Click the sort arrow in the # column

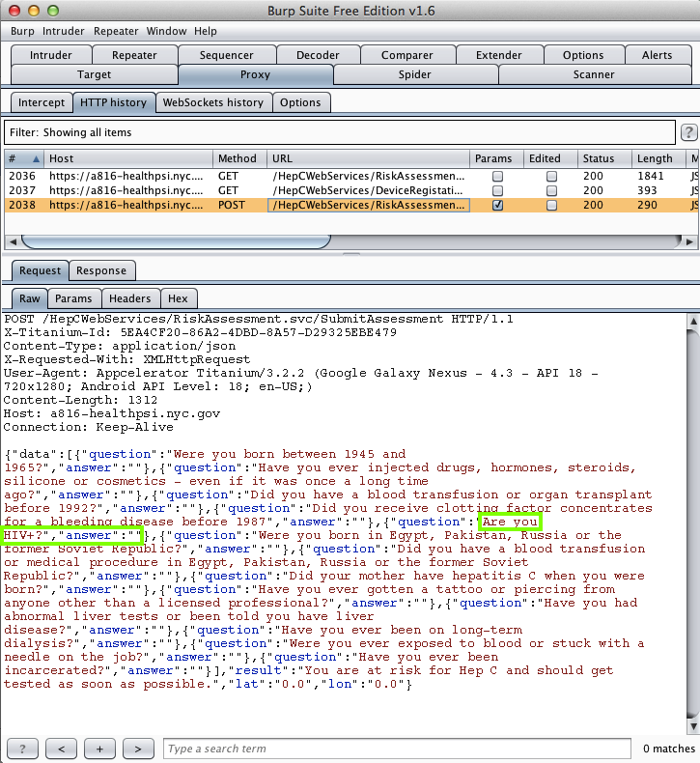coord(37,158)
